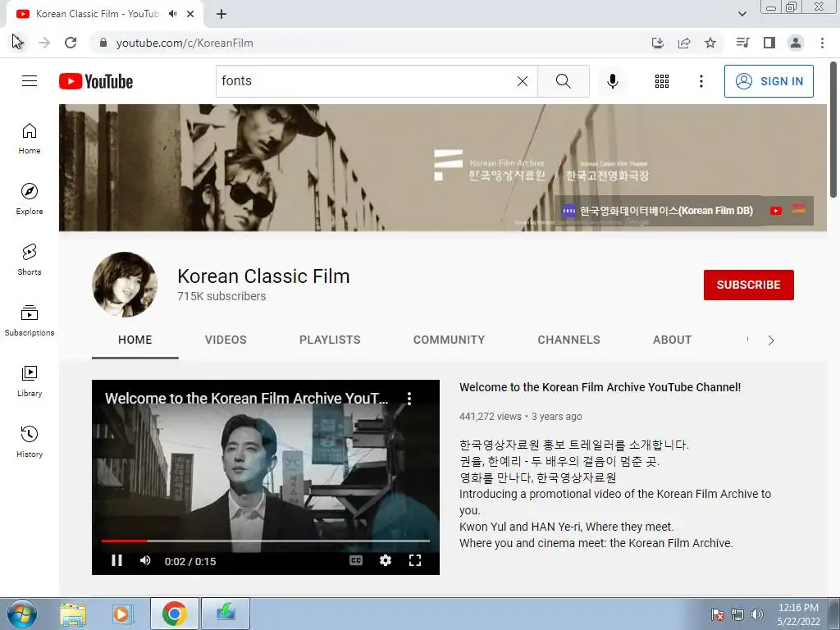Open Windows Start menu
Screen dimensions: 840x630
(x=21, y=614)
